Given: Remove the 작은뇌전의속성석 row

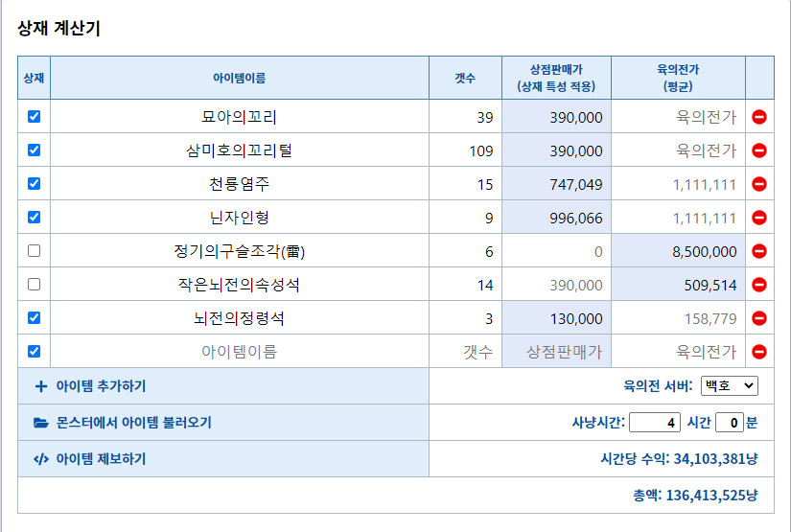Looking at the screenshot, I should click(759, 285).
